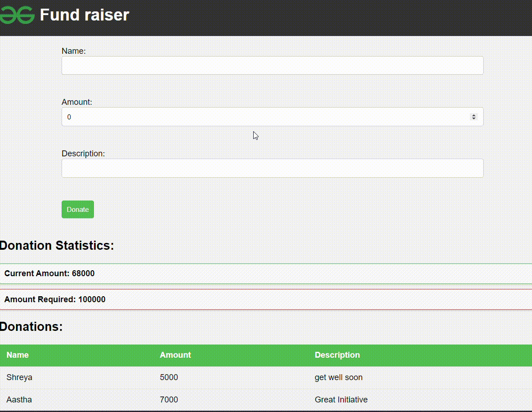Click the Donation Statistics: heading
Image resolution: width=532 pixels, height=412 pixels.
[x=57, y=245]
